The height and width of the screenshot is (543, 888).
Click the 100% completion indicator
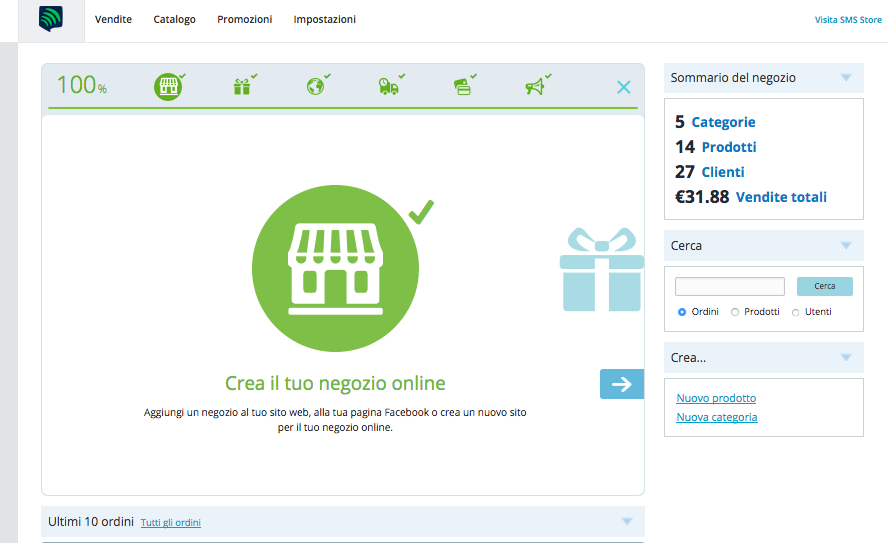click(82, 85)
